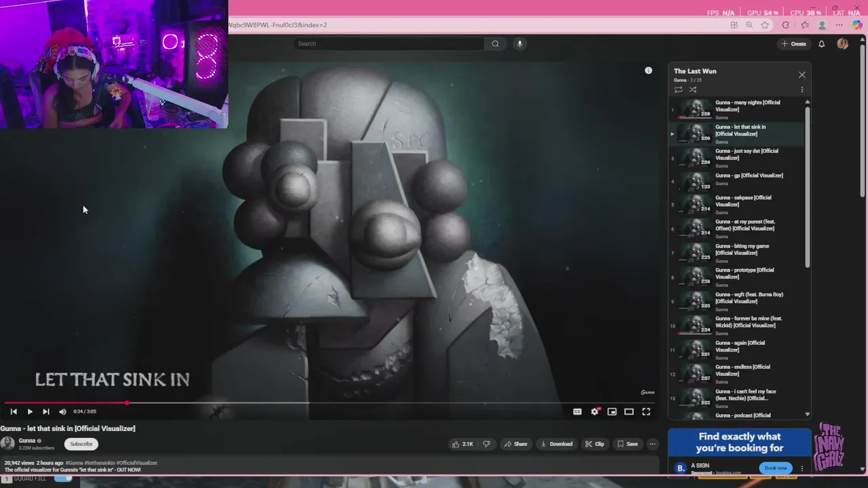Viewport: 868px width, 488px height.
Task: Click the playlist panel scrollbar
Action: tap(807, 186)
